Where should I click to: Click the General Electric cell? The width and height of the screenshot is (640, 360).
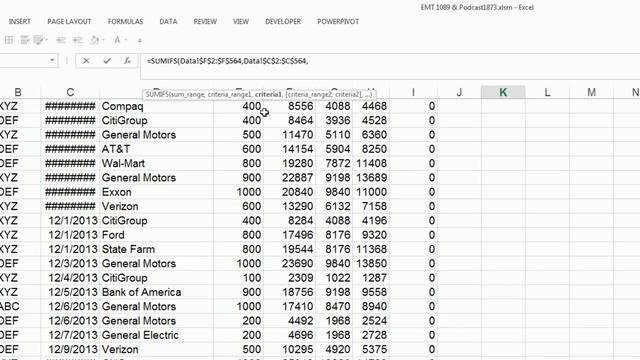[x=156, y=335]
